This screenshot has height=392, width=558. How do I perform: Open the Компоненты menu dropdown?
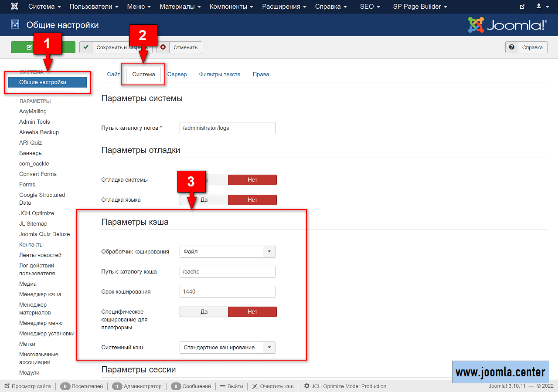231,7
